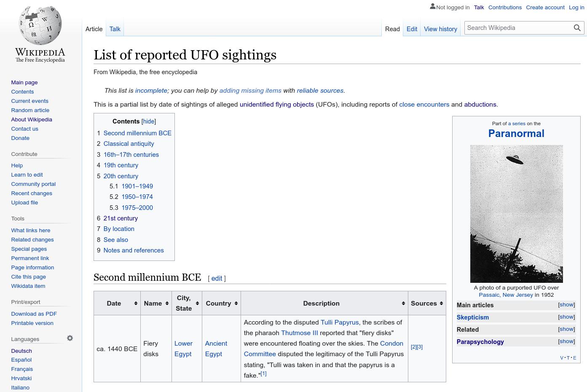
Task: Click the Random article sidebar link
Action: (x=30, y=110)
